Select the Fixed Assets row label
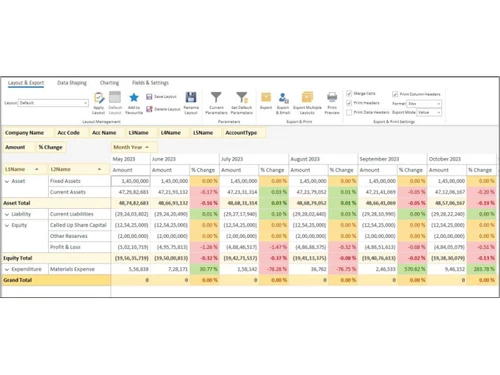The height and width of the screenshot is (375, 500). pos(79,181)
